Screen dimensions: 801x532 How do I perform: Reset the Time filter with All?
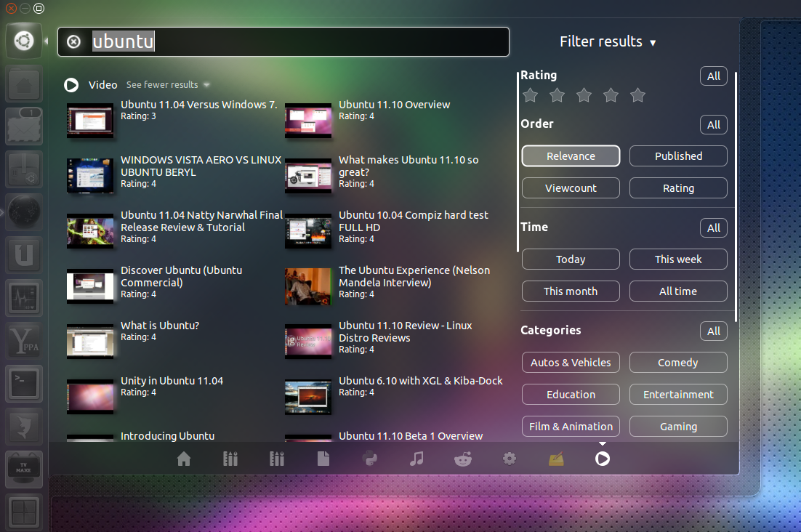tap(714, 227)
